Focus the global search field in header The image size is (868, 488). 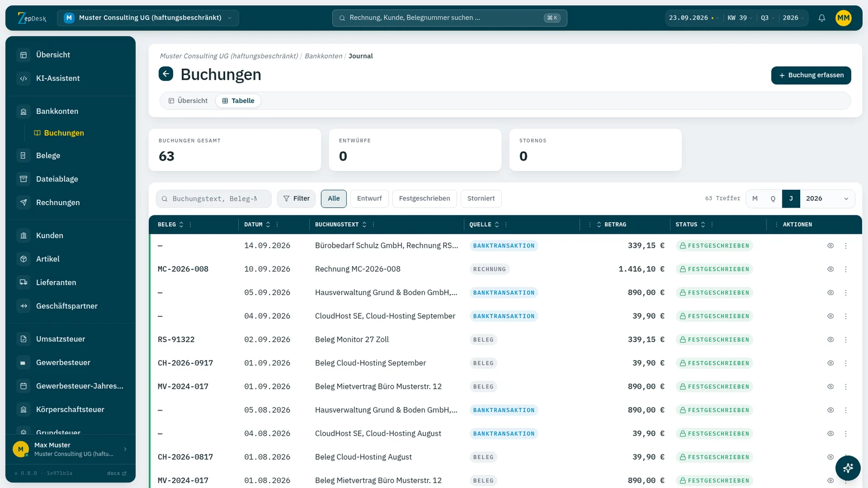(450, 18)
